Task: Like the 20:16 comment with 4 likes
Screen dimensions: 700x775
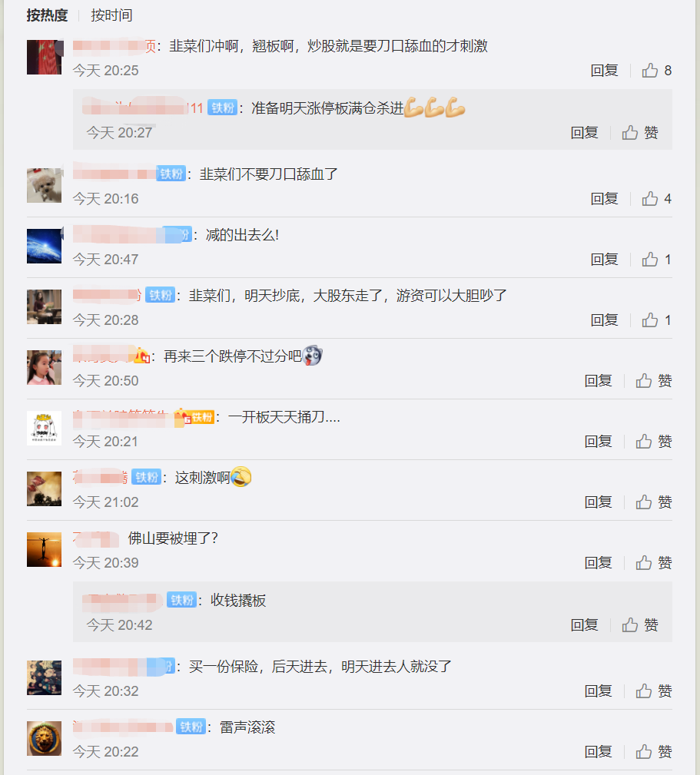Action: pos(656,199)
